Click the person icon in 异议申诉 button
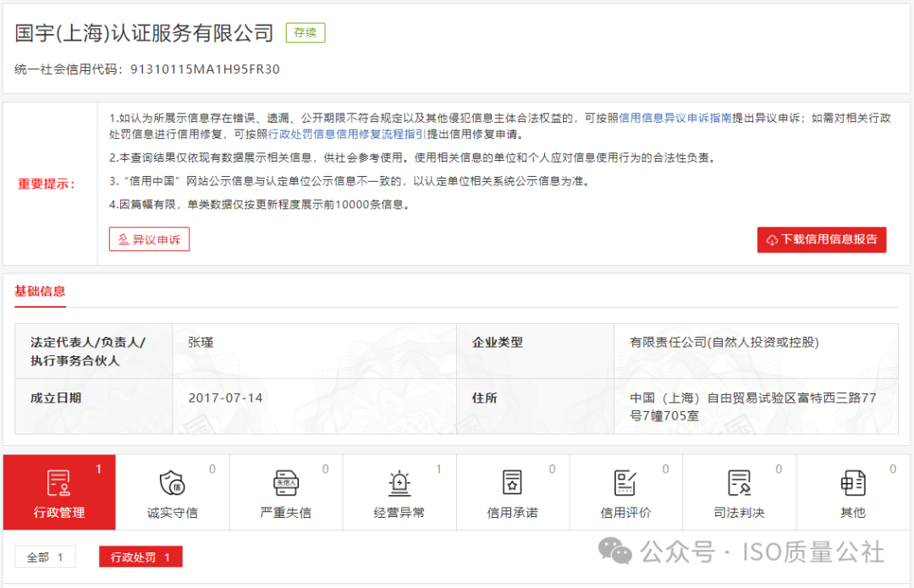The height and width of the screenshot is (588, 914). point(124,239)
